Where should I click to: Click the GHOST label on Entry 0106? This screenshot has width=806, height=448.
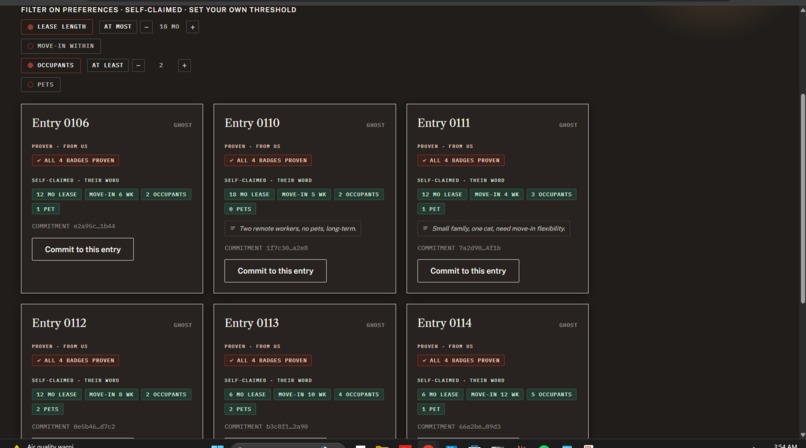182,125
